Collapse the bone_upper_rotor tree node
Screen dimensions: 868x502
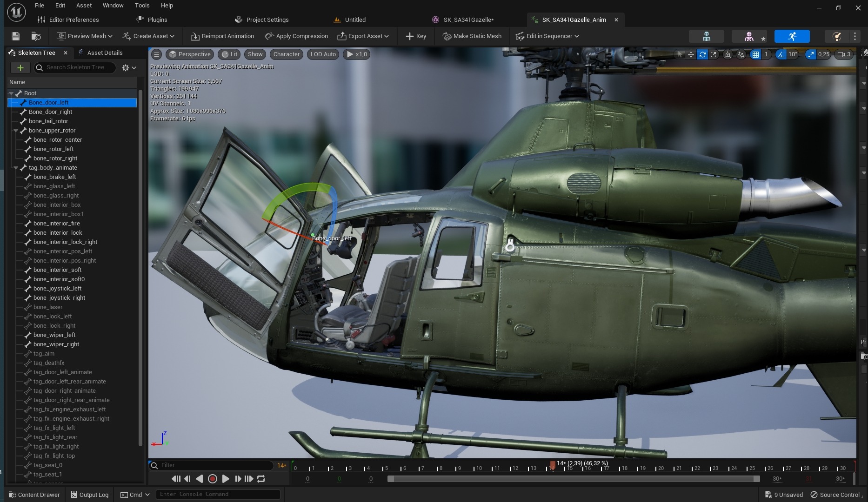pyautogui.click(x=16, y=131)
